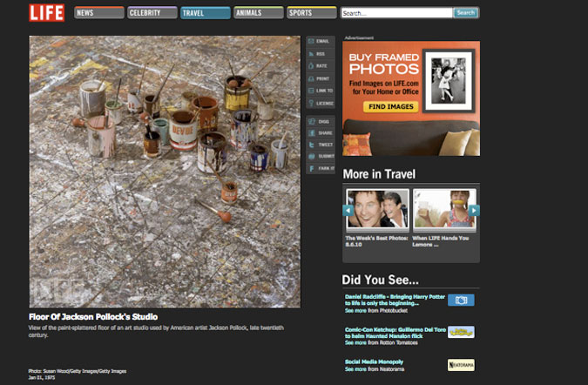The image size is (588, 385).
Task: Click the Twitter Tweet icon
Action: tap(311, 145)
